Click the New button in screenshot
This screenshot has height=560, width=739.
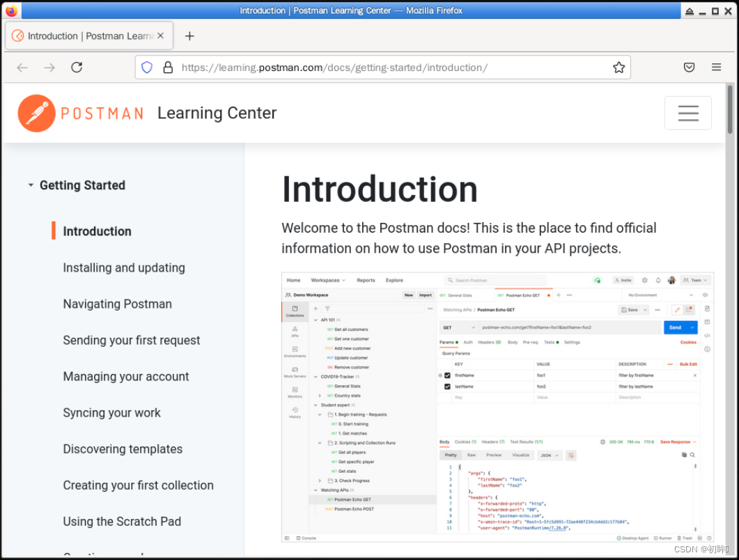click(409, 295)
